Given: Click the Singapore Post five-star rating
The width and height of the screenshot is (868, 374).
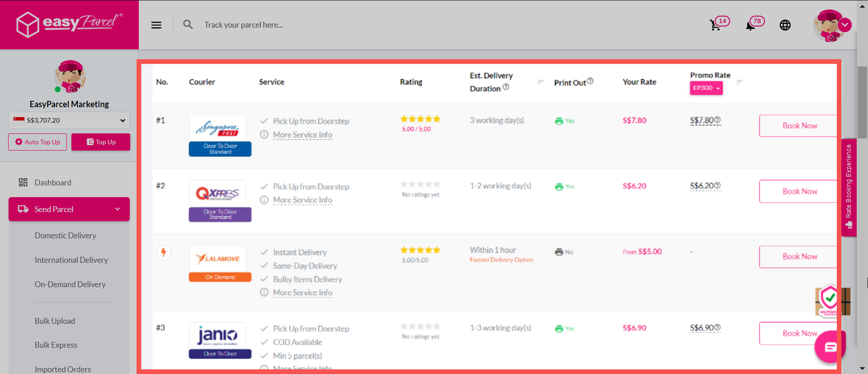Looking at the screenshot, I should coord(420,119).
